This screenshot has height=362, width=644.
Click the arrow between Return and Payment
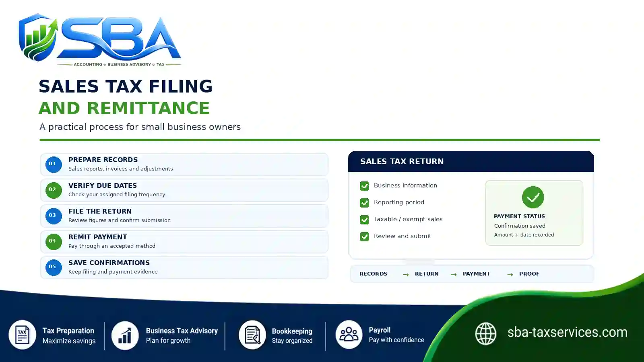pos(454,274)
